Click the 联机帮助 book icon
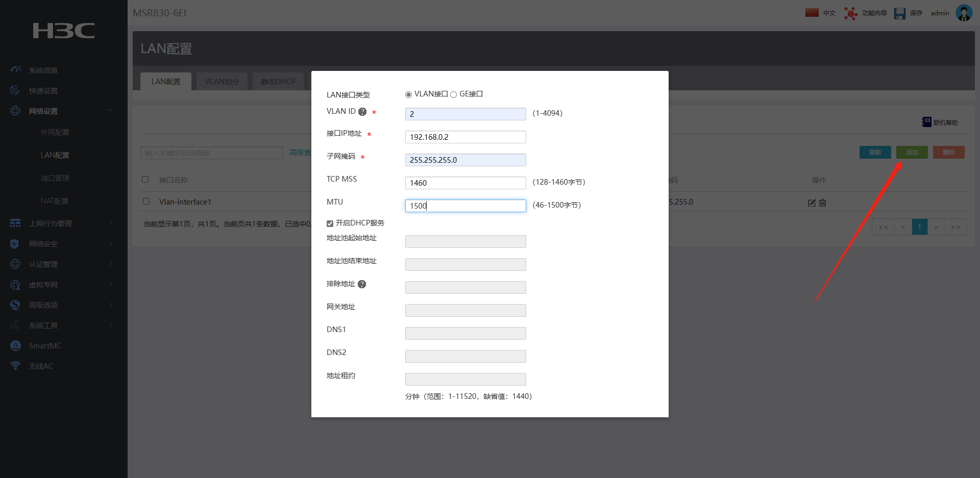This screenshot has height=478, width=980. pos(926,122)
